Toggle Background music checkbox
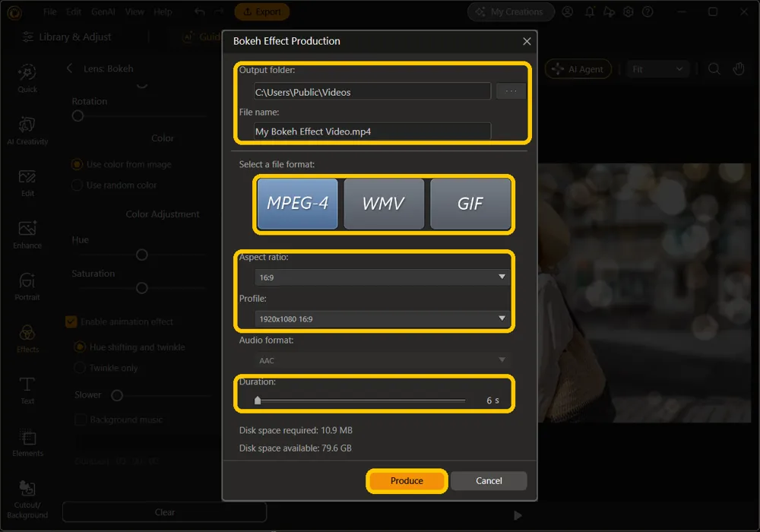Viewport: 760px width, 532px height. (x=81, y=420)
